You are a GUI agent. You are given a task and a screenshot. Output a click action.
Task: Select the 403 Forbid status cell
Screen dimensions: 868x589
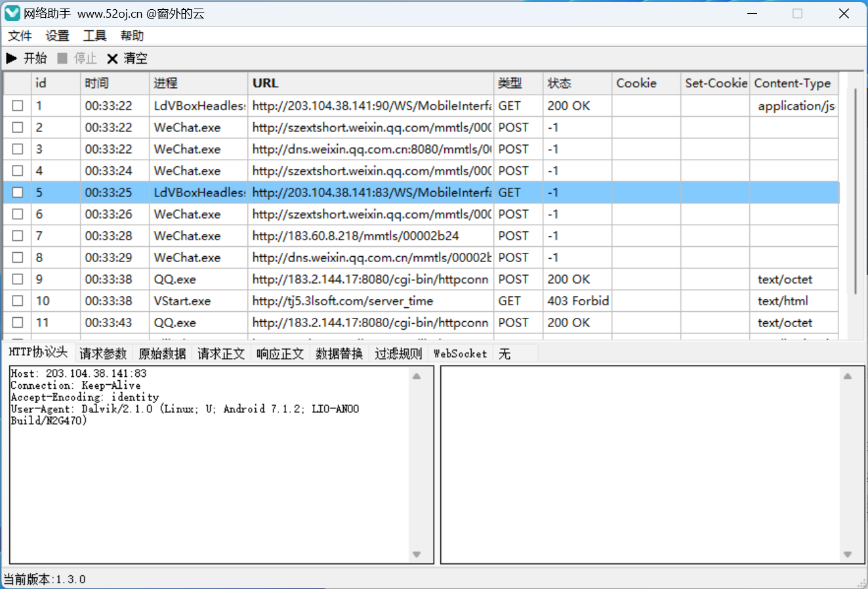(x=577, y=301)
